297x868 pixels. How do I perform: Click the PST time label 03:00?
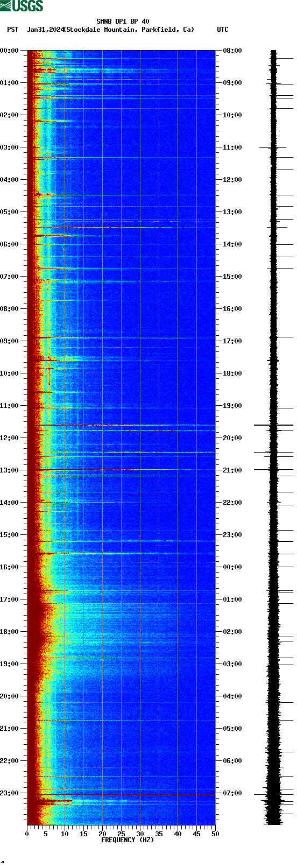(x=10, y=147)
